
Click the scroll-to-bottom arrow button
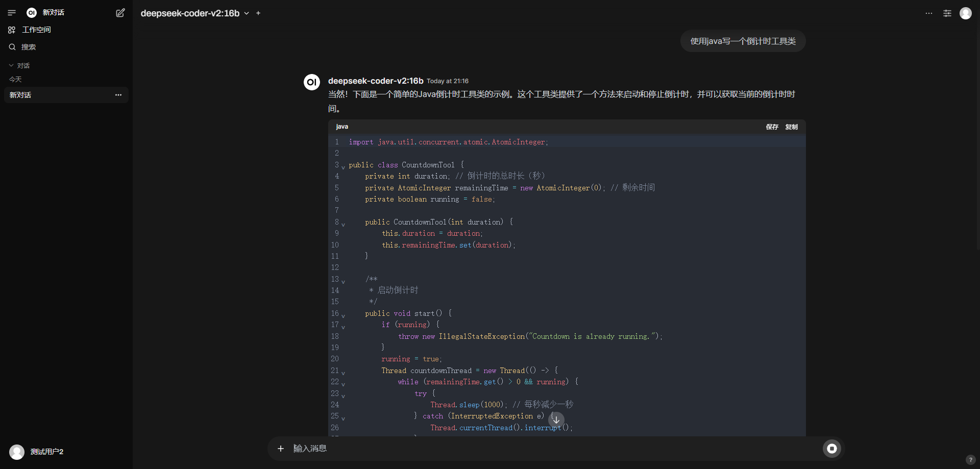[x=556, y=420]
